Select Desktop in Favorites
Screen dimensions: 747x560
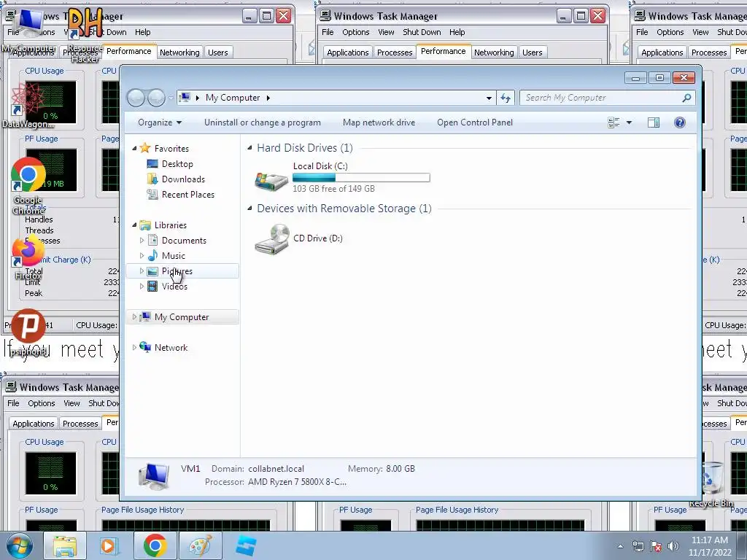point(177,164)
